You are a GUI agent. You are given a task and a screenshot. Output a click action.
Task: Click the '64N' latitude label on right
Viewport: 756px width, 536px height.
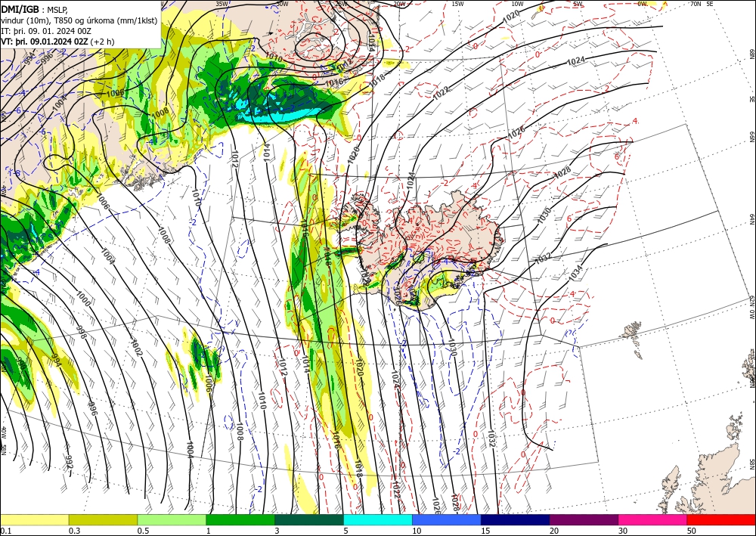click(x=751, y=218)
